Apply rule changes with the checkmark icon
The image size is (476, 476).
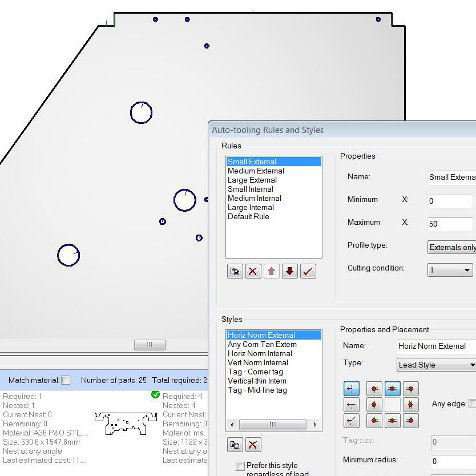tap(308, 271)
